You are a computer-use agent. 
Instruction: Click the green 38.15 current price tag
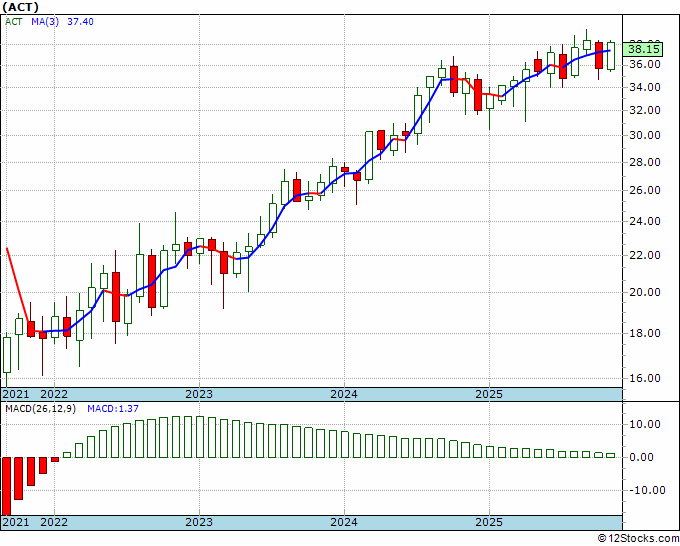tap(643, 48)
